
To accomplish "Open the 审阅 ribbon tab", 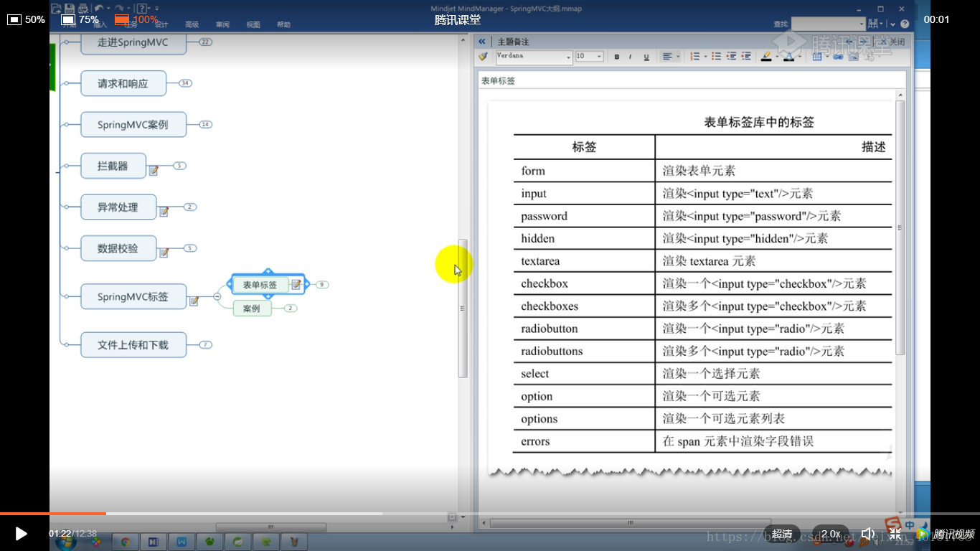I will (222, 25).
